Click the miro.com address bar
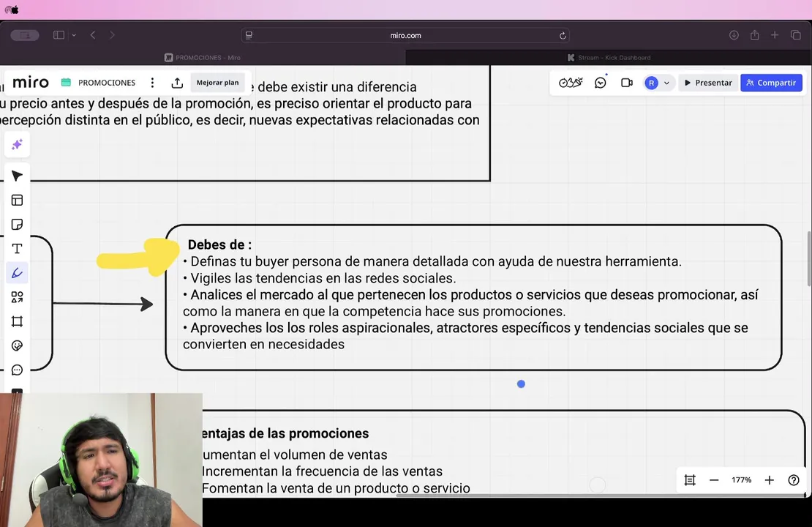 click(405, 35)
